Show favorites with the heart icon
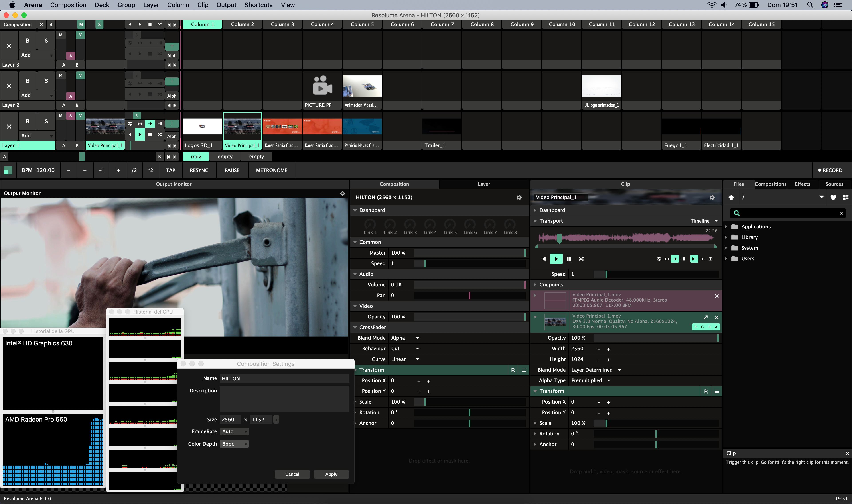This screenshot has height=504, width=852. tap(833, 197)
